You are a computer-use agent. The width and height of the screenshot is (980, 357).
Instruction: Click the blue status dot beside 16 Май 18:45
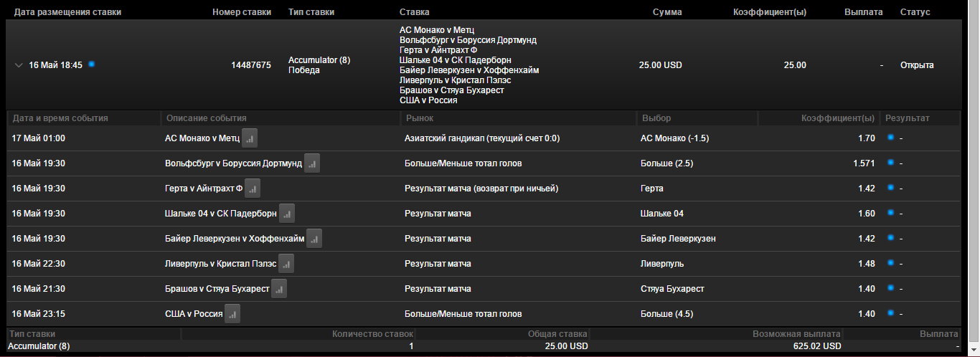pyautogui.click(x=91, y=65)
